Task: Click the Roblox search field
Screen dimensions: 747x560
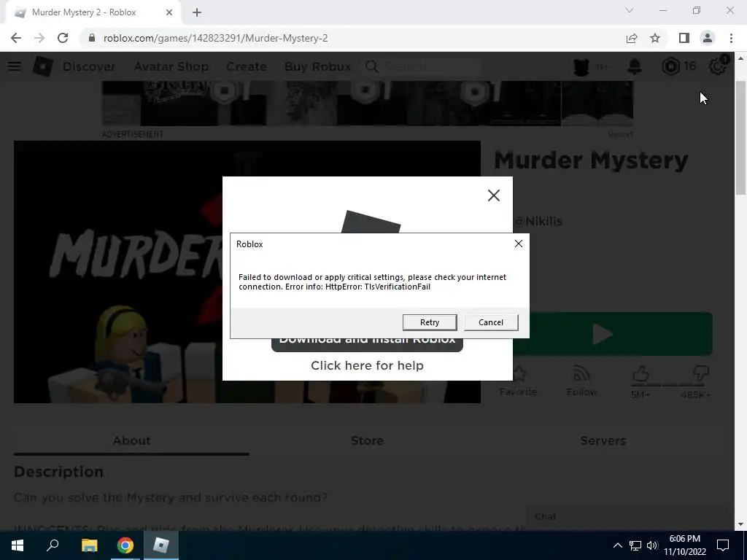Action: [x=431, y=66]
